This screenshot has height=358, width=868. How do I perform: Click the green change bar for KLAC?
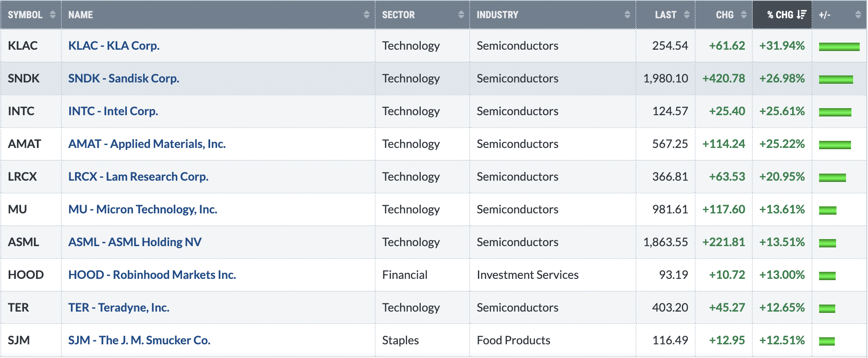tap(839, 47)
